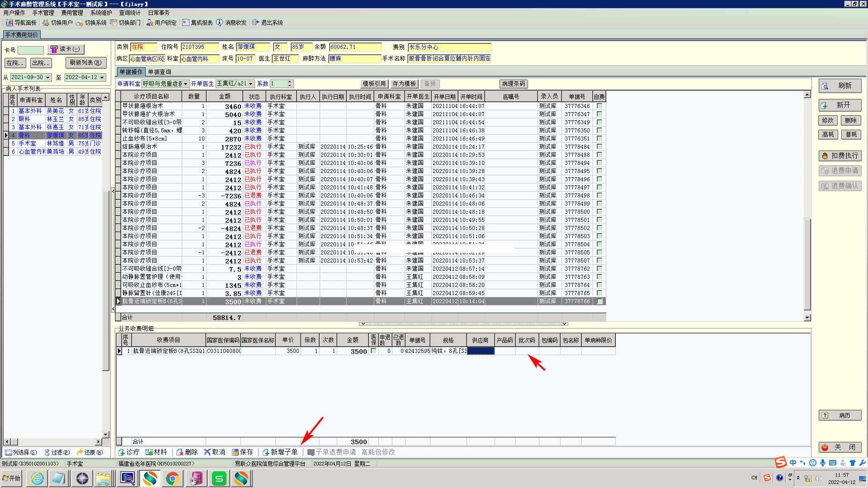Click the 导航面板 navigation panel icon
The width and height of the screenshot is (868, 488).
pyautogui.click(x=9, y=23)
